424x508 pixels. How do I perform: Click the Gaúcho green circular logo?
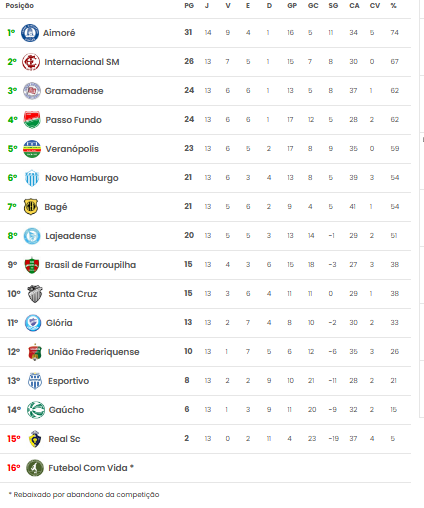[x=36, y=410]
